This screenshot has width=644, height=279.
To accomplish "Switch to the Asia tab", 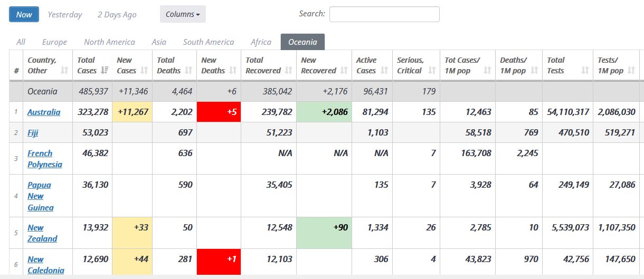I will click(x=159, y=42).
